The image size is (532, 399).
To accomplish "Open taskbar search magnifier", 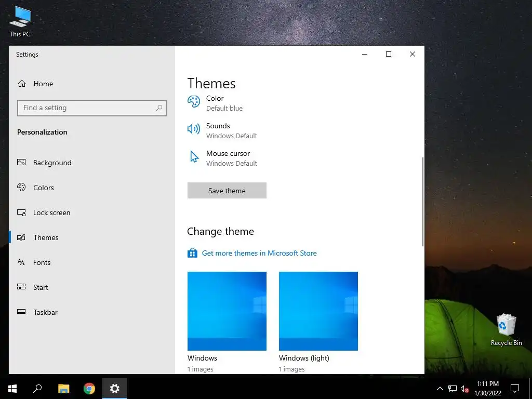I will point(37,389).
